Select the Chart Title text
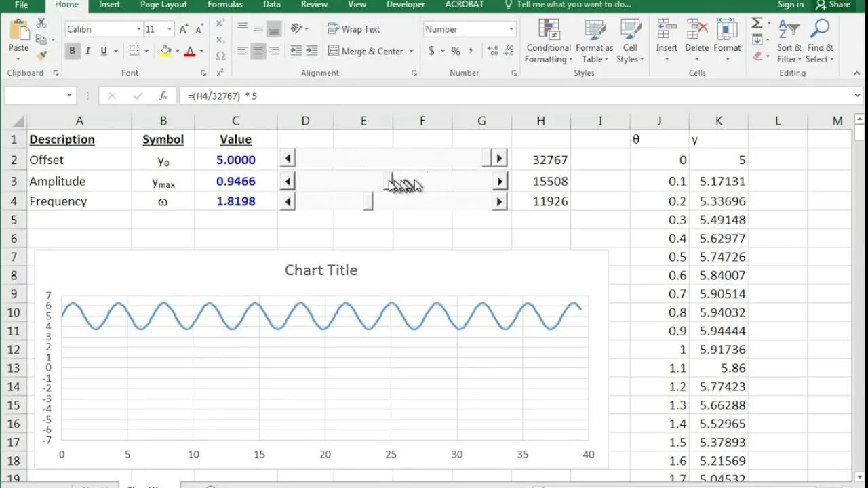This screenshot has height=488, width=868. click(321, 270)
